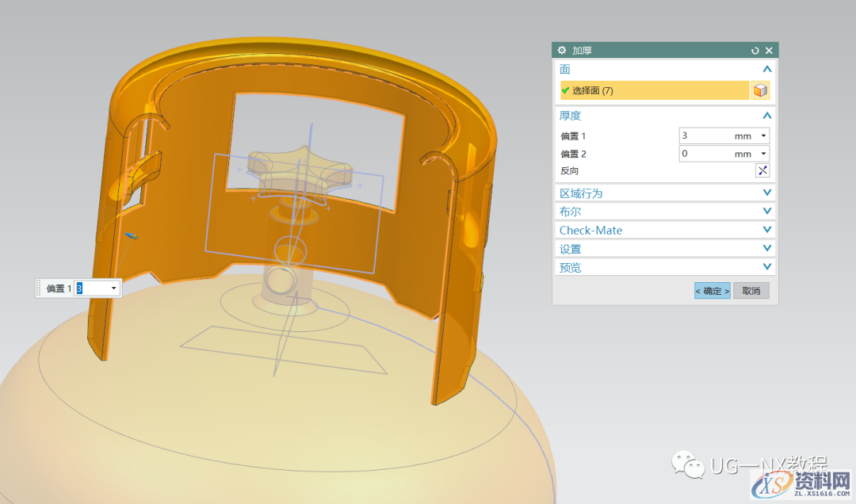Viewport: 856px width, 504px height.
Task: Collapse the 厚度 section
Action: [x=766, y=116]
